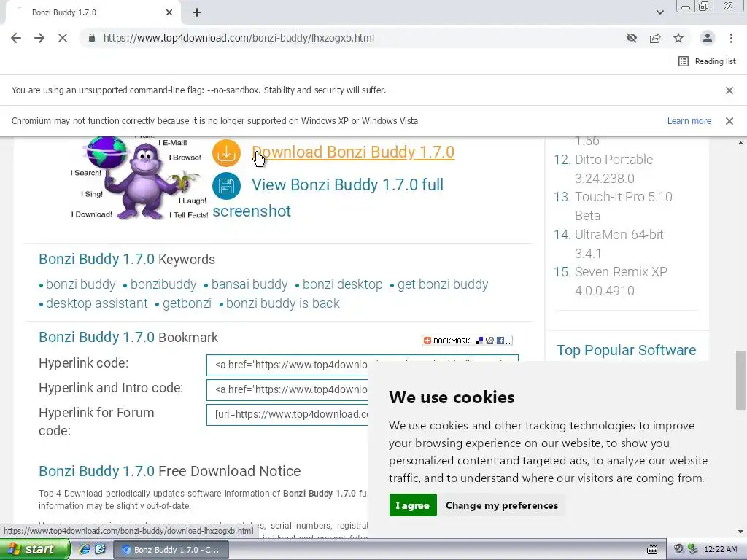Share this page using the share icon
This screenshot has height=560, width=747.
click(x=655, y=38)
